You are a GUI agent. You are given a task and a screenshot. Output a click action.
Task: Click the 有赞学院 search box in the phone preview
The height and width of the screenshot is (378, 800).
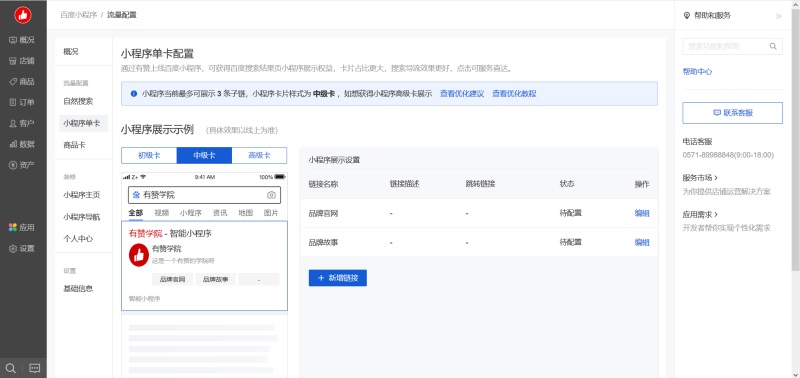pos(204,195)
